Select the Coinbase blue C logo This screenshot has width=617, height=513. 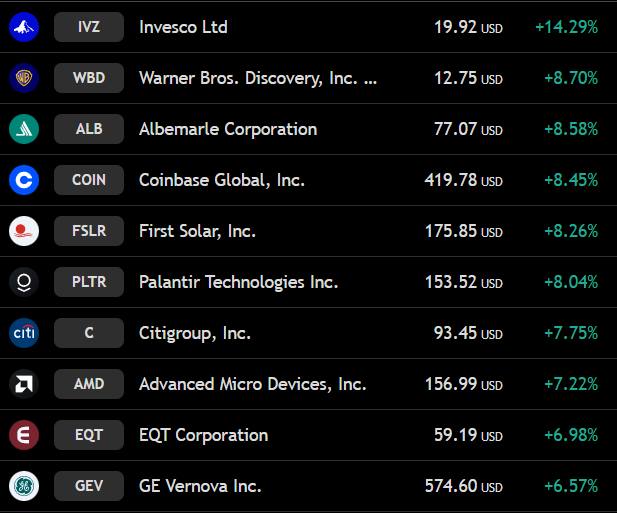pyautogui.click(x=24, y=180)
